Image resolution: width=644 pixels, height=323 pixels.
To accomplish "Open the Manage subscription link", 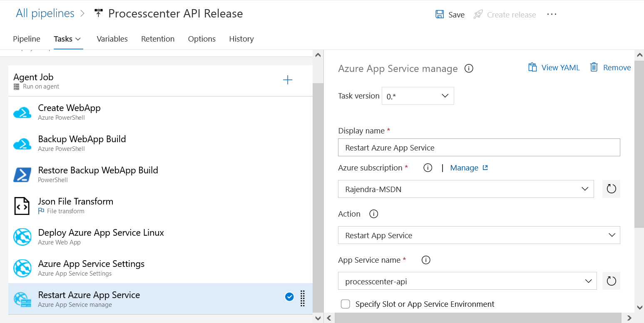I will click(469, 168).
